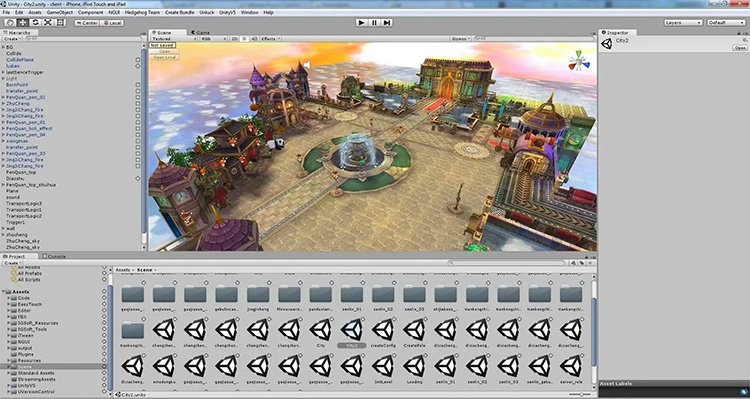Expand the lastSenceTrigger hierarchy item
750x399 pixels.
pyautogui.click(x=3, y=72)
